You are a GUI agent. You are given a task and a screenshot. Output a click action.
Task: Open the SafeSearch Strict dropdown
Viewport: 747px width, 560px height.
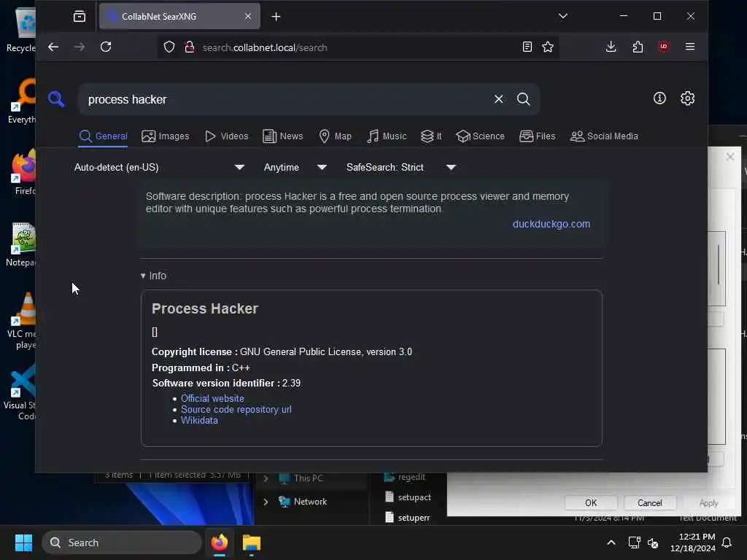pyautogui.click(x=401, y=167)
